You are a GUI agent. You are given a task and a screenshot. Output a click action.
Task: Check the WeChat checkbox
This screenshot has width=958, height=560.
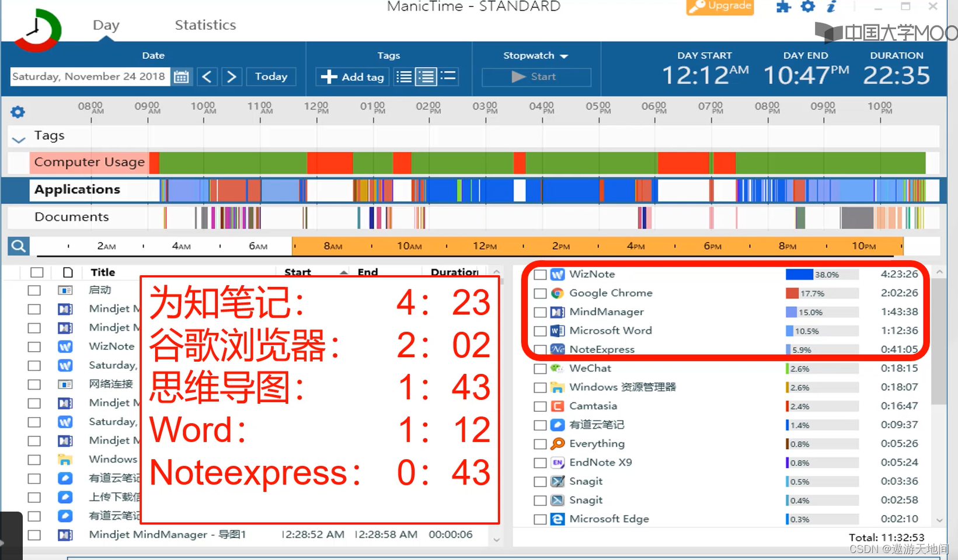tap(540, 369)
